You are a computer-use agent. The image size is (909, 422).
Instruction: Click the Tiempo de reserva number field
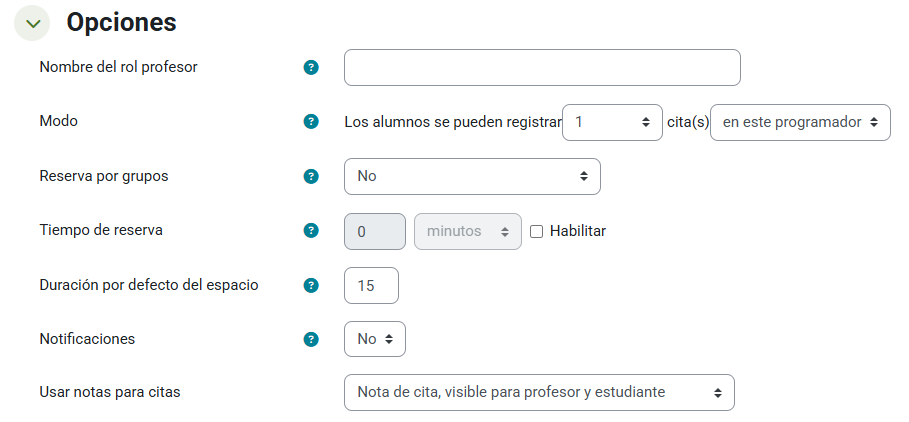374,231
